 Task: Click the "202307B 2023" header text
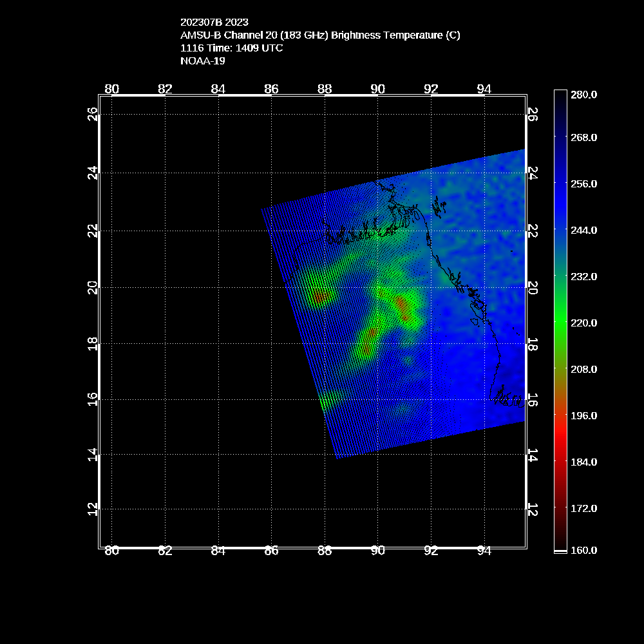click(x=214, y=23)
